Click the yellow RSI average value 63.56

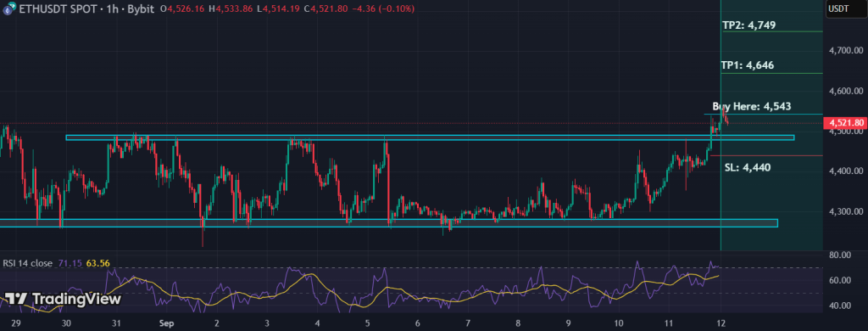point(98,263)
